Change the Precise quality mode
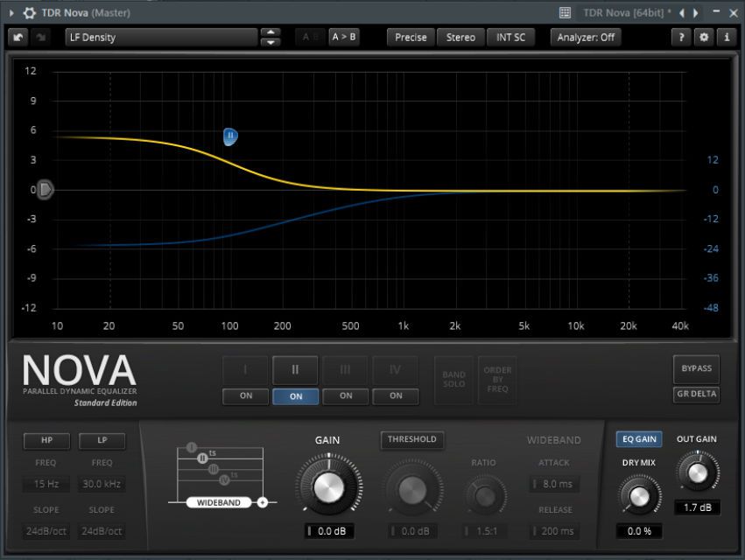Viewport: 745px width, 560px height. (x=411, y=37)
